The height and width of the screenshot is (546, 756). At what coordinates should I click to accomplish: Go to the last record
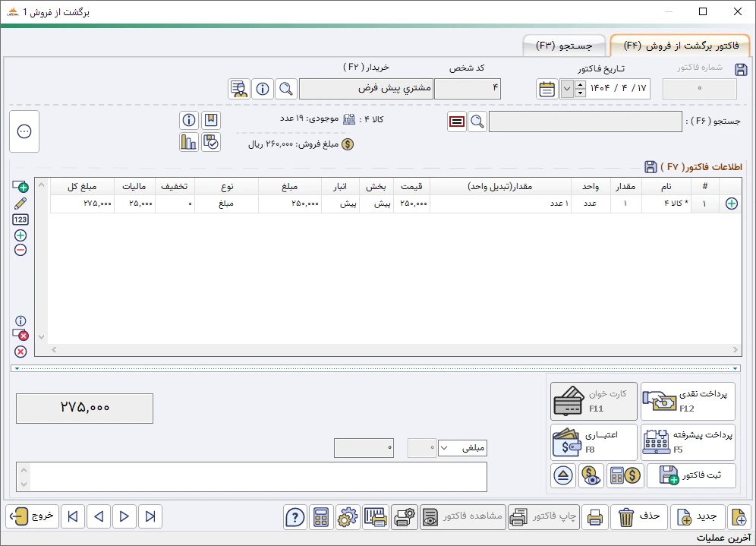point(150,516)
